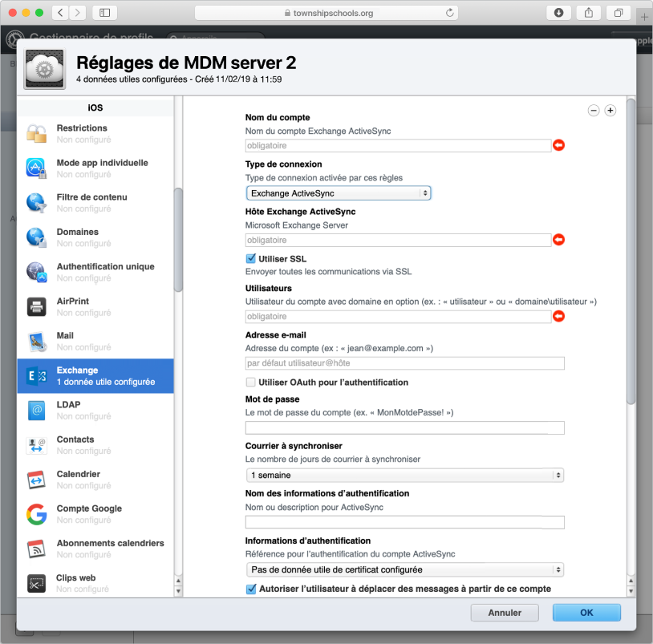
Task: Uncheck Utiliser SSL checkbox
Action: pos(251,258)
